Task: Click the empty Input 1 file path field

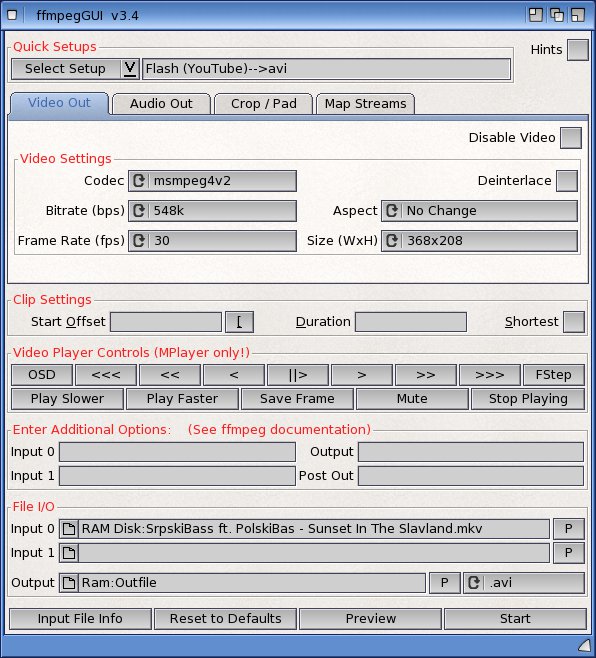Action: coord(314,553)
